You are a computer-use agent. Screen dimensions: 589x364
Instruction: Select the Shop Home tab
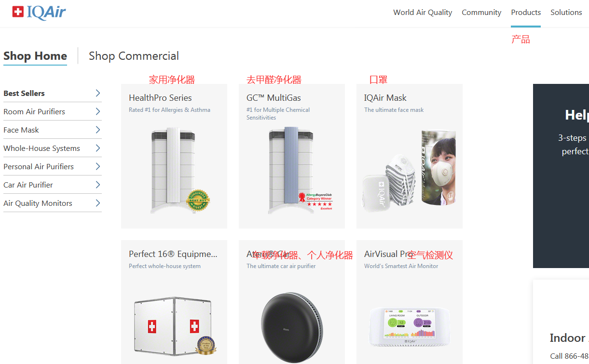(x=35, y=56)
